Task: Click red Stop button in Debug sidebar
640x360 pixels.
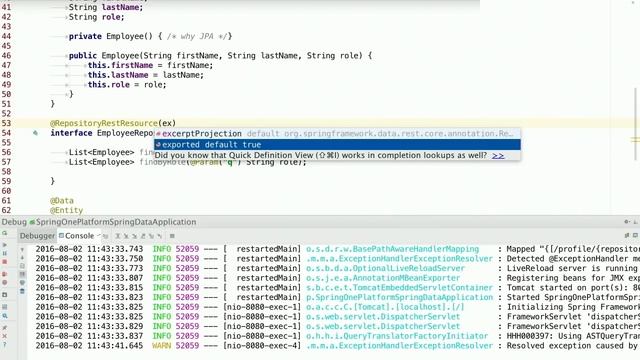Action: [x=4, y=262]
